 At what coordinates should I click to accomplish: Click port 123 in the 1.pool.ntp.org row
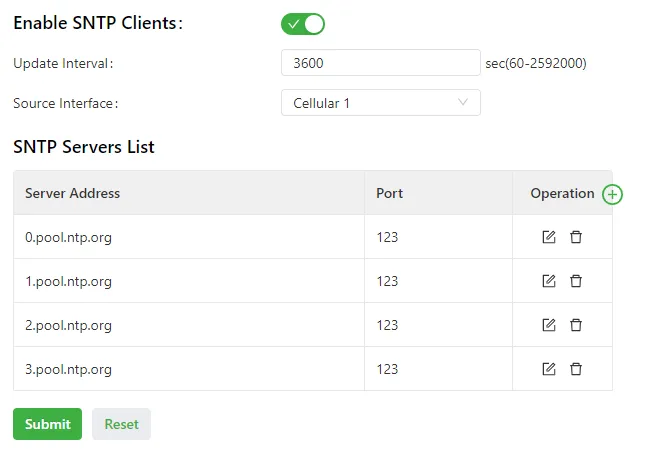tap(387, 281)
